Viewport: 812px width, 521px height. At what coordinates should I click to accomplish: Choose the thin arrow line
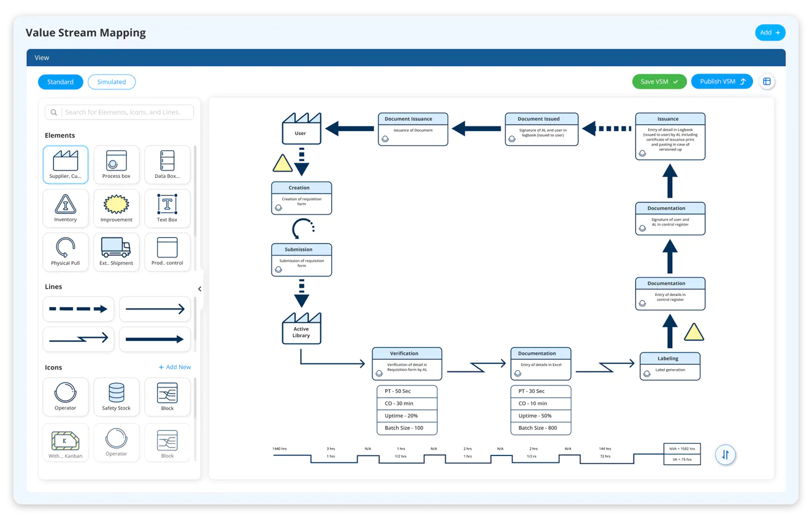click(x=155, y=309)
